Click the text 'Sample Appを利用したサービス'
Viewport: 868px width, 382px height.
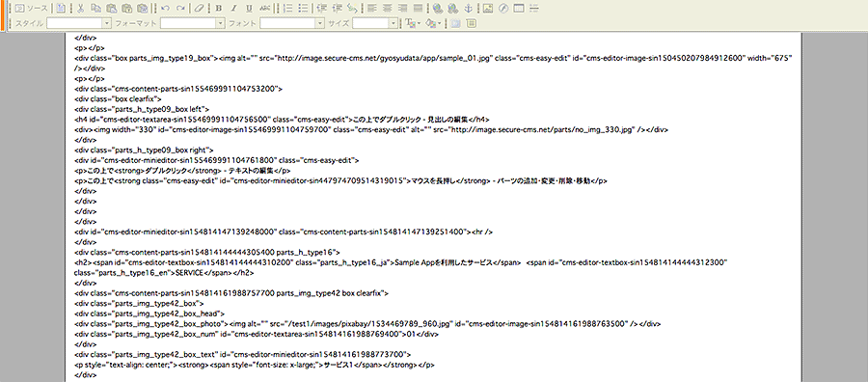click(x=443, y=263)
